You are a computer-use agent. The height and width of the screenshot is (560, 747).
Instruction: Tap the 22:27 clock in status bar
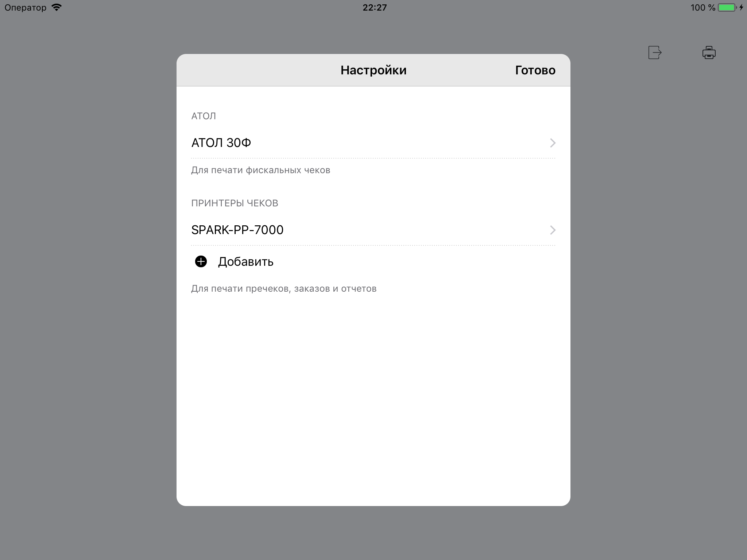[x=375, y=7]
